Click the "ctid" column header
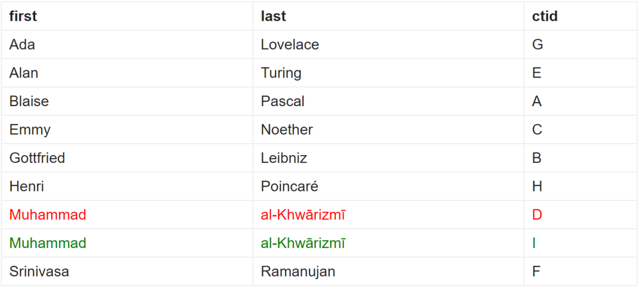 pos(545,16)
